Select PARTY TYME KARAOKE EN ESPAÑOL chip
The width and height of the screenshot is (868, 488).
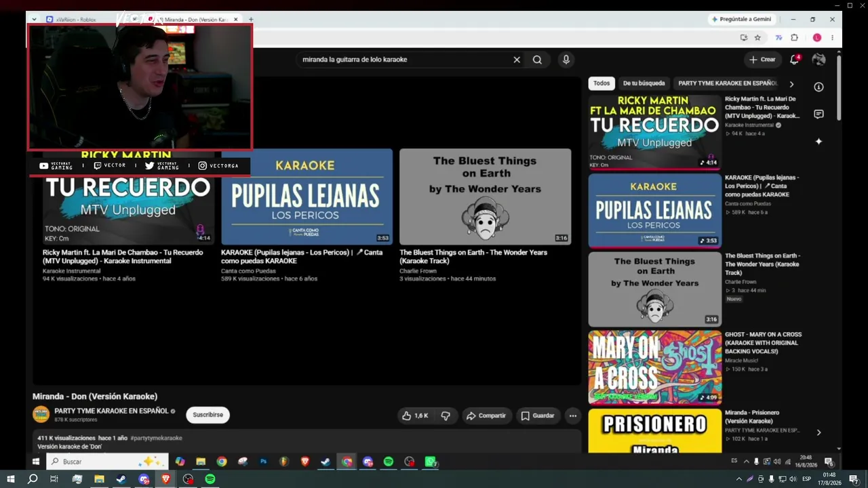(727, 83)
